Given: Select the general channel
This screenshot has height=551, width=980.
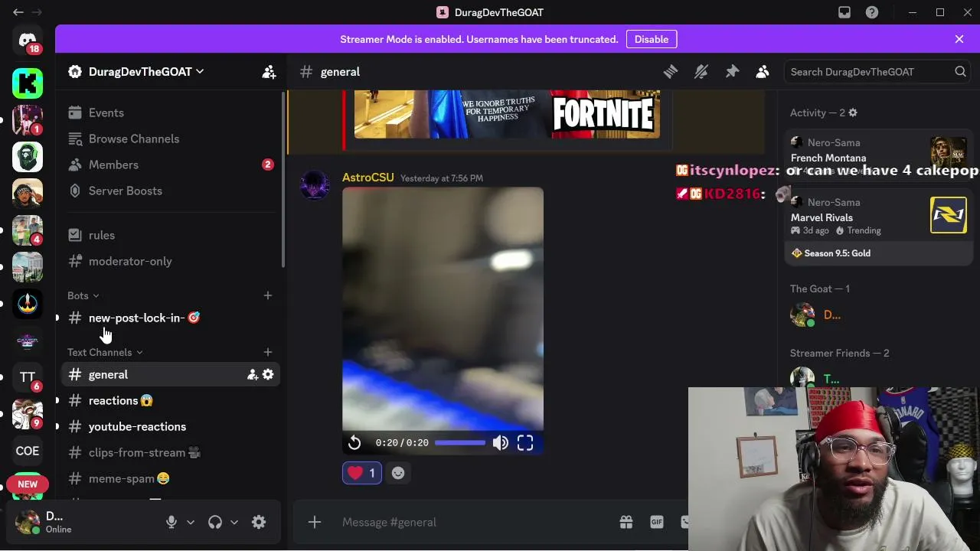Looking at the screenshot, I should [x=171, y=374].
